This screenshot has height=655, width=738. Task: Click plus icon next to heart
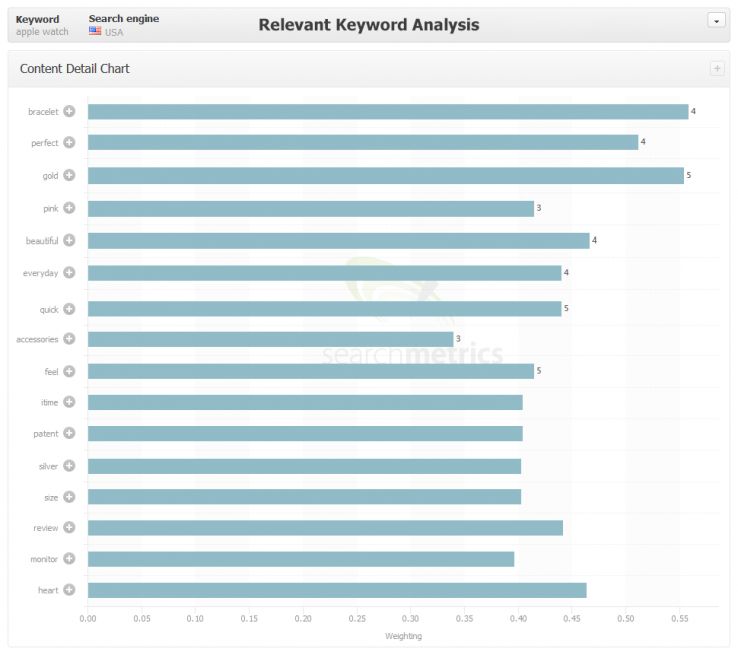click(69, 590)
